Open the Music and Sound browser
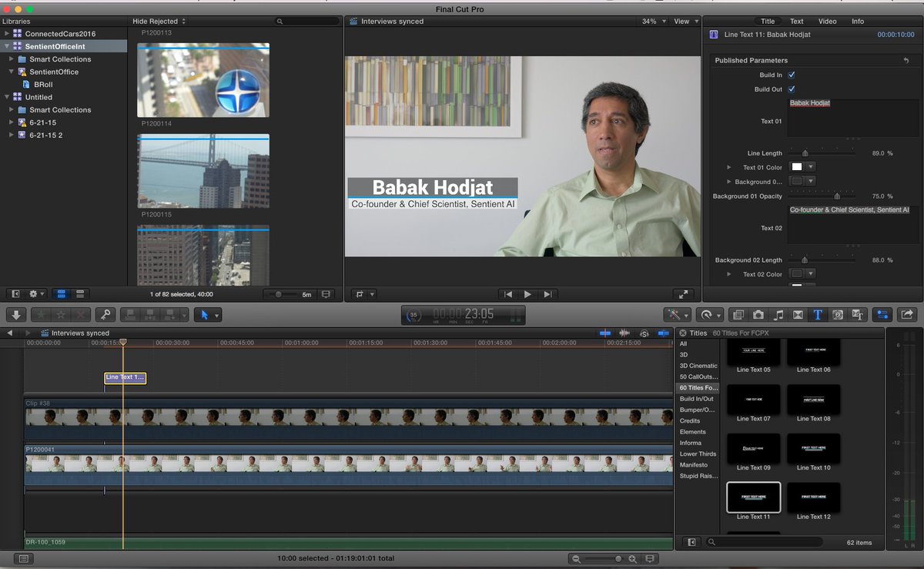924x569 pixels. pos(778,315)
